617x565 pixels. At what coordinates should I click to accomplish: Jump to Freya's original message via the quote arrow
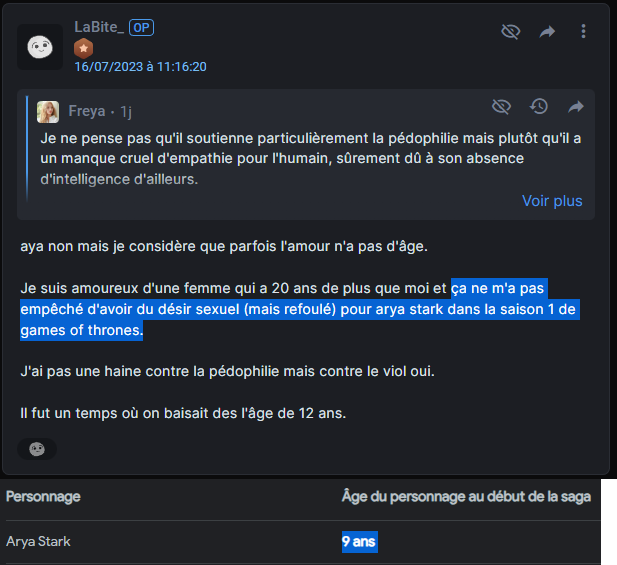point(576,107)
